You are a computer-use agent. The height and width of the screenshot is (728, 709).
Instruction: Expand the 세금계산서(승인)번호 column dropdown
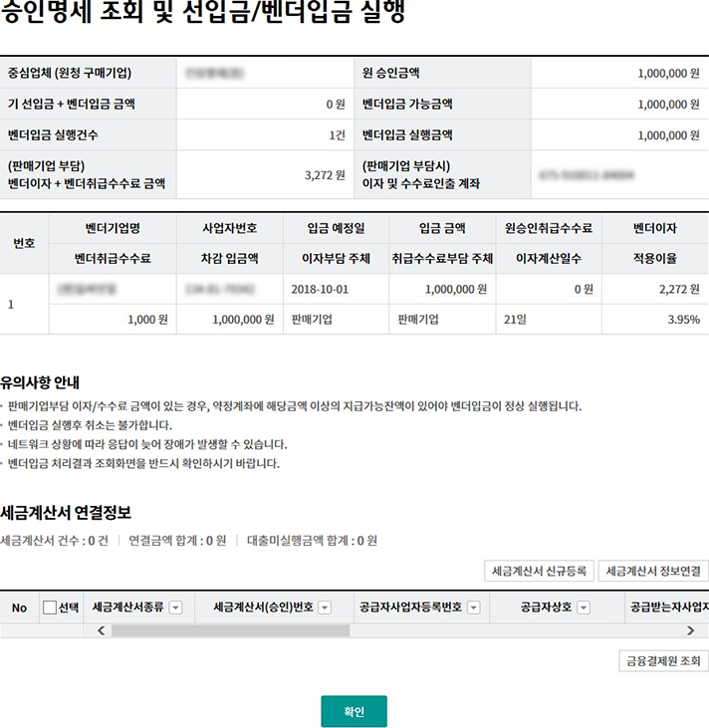pyautogui.click(x=324, y=607)
